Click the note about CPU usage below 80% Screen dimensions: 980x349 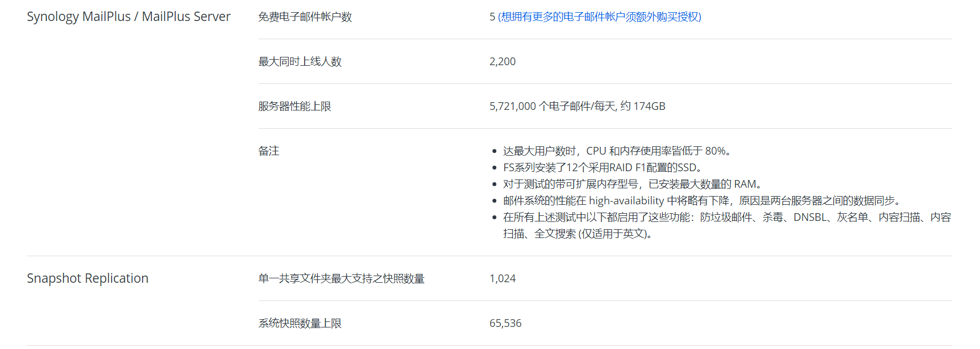point(616,151)
